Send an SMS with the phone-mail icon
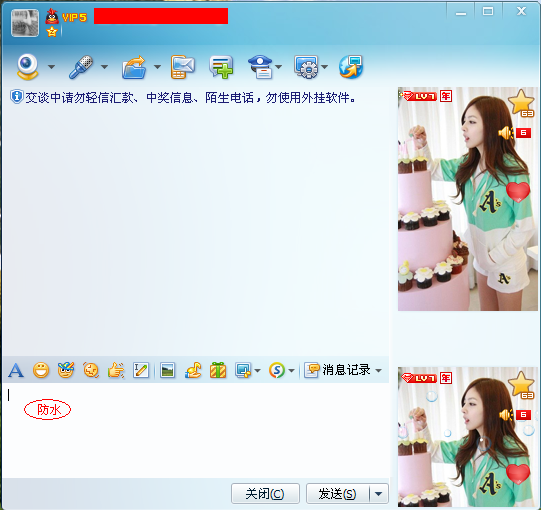The image size is (541, 510). click(183, 67)
